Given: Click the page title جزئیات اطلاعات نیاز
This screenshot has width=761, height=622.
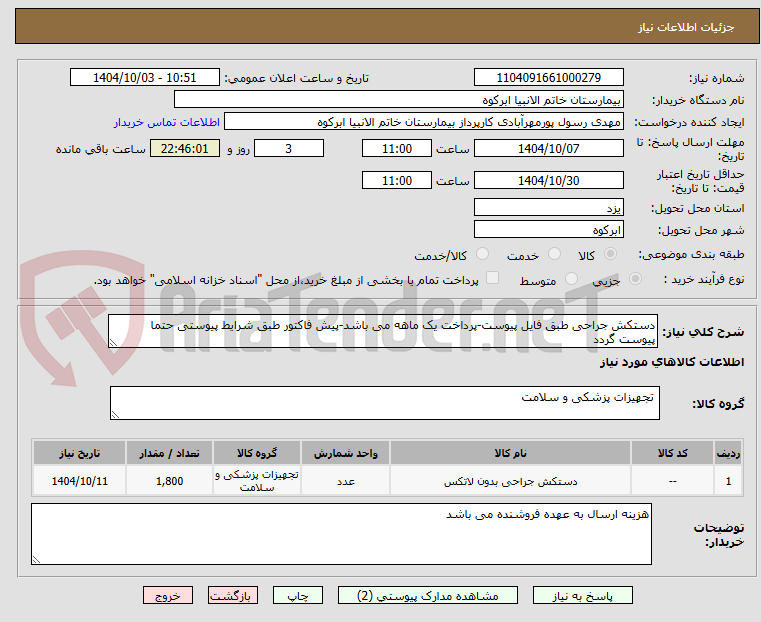Looking at the screenshot, I should [686, 27].
